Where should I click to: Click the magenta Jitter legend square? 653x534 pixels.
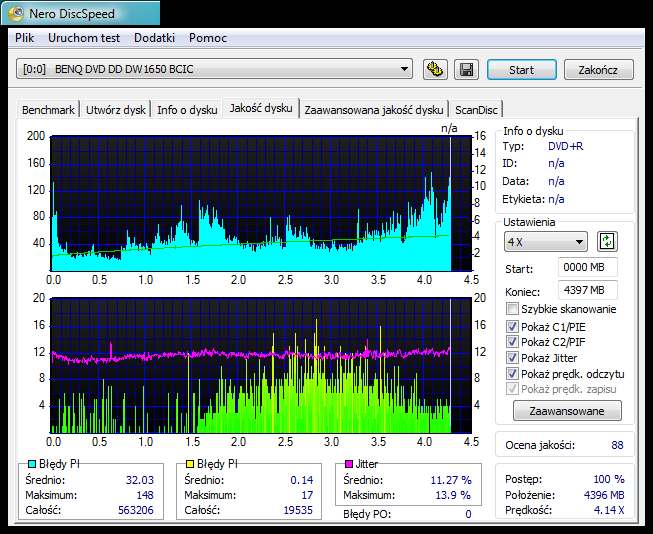349,464
